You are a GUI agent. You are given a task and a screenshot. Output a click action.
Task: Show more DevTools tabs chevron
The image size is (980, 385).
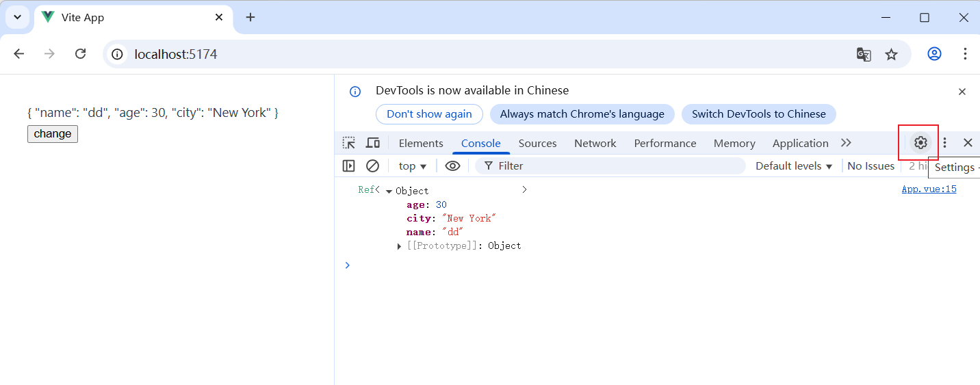tap(846, 143)
